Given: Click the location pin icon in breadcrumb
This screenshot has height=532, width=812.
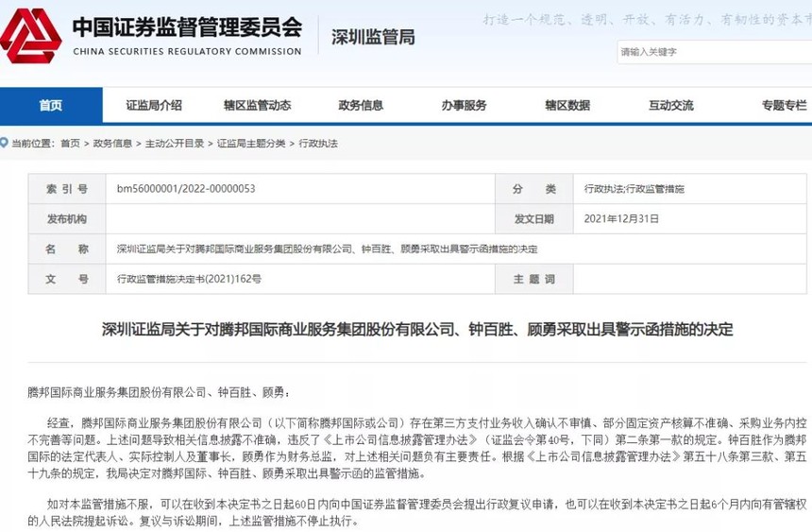Looking at the screenshot, I should [x=4, y=143].
